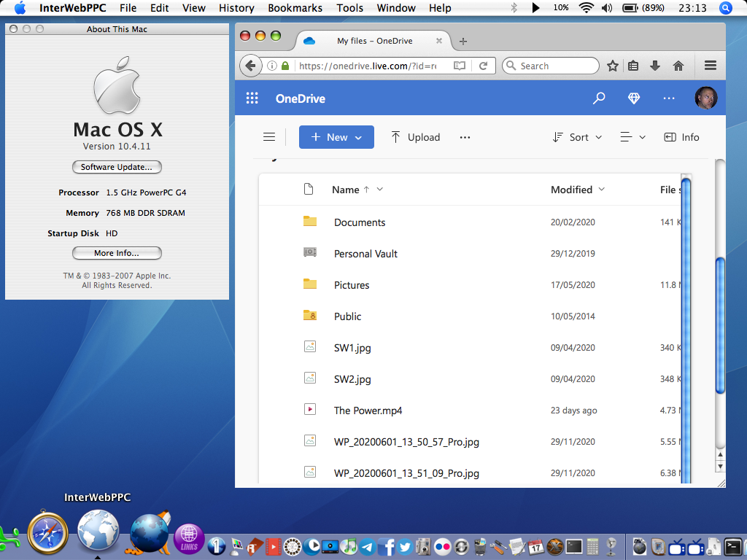Toggle the OneDrive hamburger navigation pane
Viewport: 747px width, 560px height.
pos(269,137)
